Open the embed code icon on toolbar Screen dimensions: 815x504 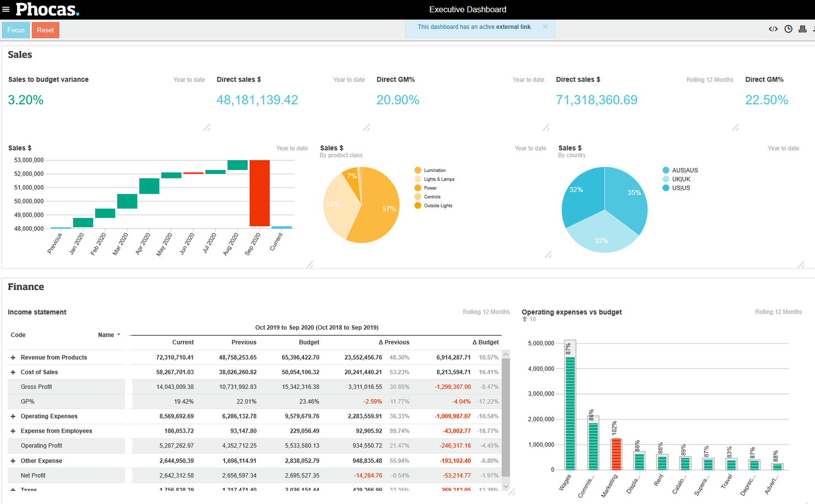point(773,29)
